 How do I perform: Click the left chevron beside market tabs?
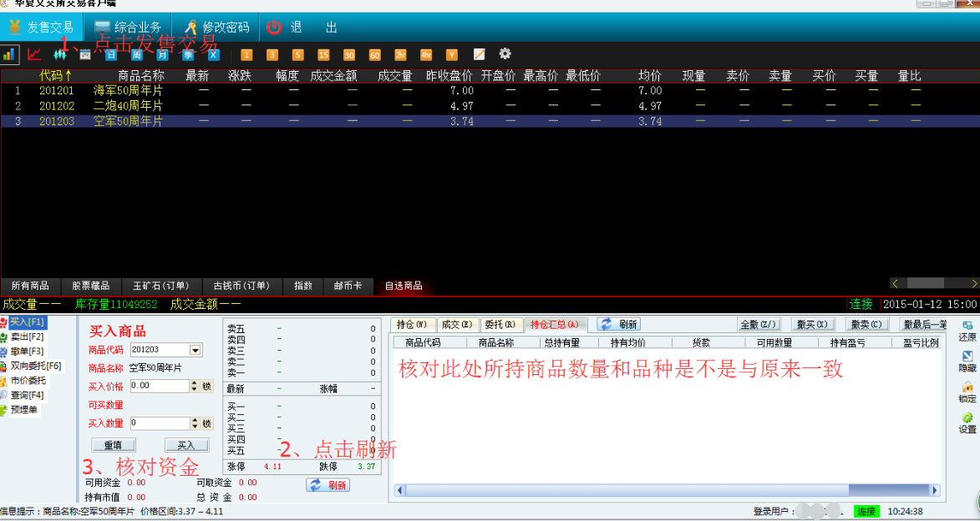(896, 283)
